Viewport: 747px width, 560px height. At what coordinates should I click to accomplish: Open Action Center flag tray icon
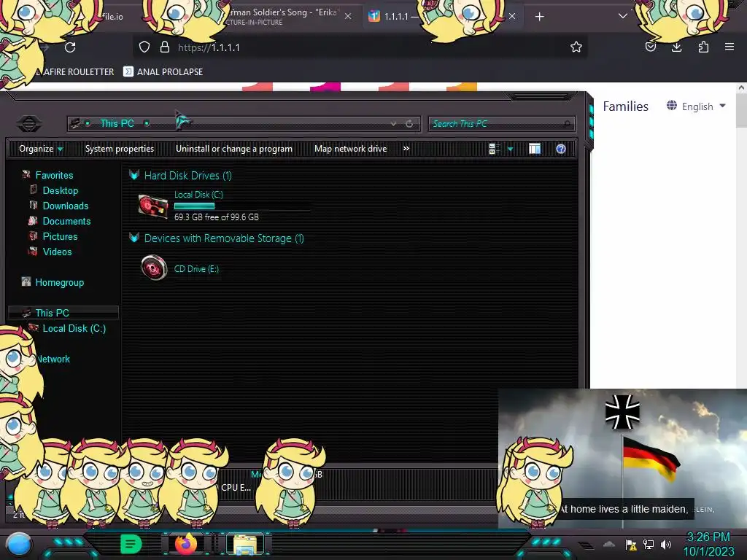[x=631, y=545]
